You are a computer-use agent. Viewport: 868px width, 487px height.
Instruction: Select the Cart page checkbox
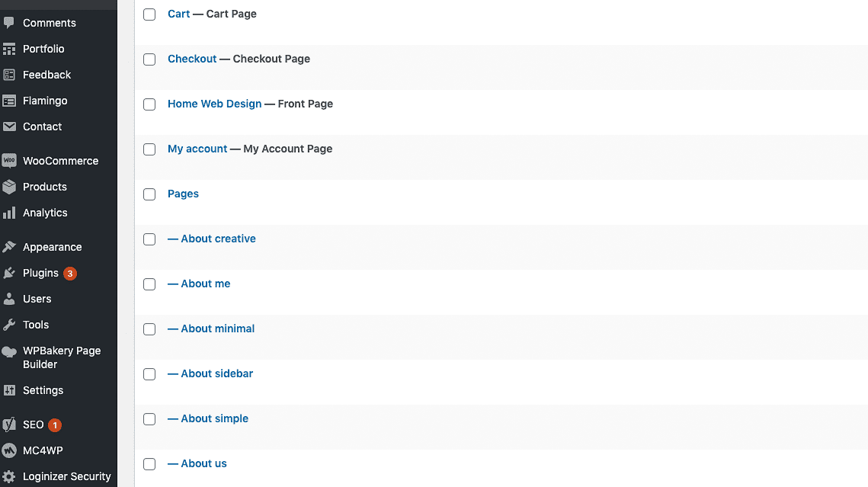(x=149, y=14)
